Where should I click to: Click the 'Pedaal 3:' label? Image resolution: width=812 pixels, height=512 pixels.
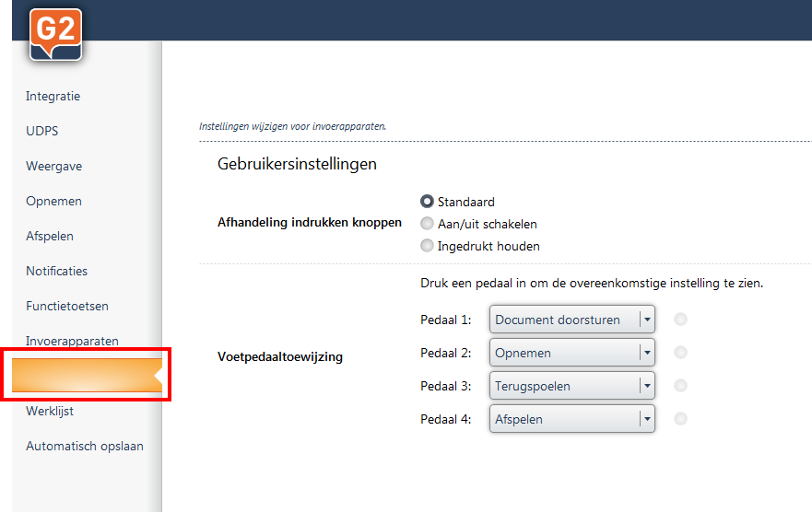pos(446,387)
